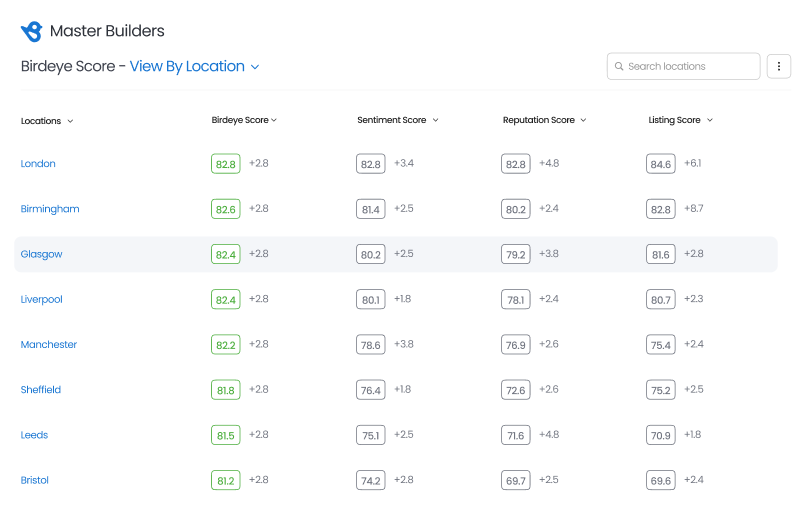The image size is (812, 524).
Task: Click Leeds' Sentiment Score 75.1 badge
Action: [x=371, y=435]
